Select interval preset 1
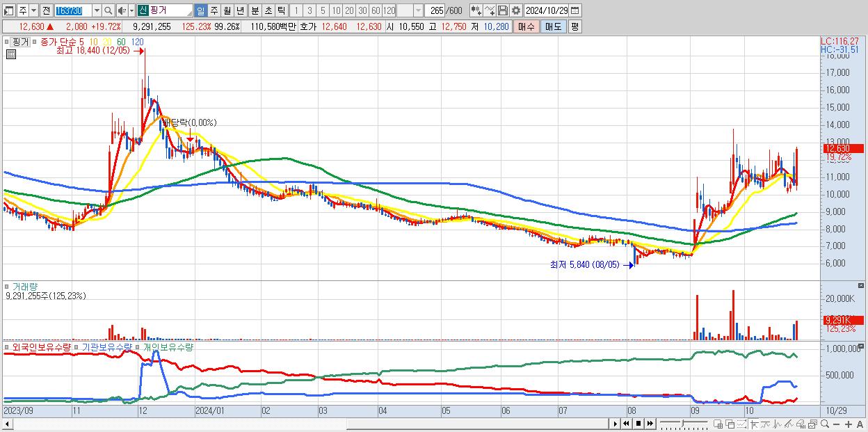 (296, 10)
